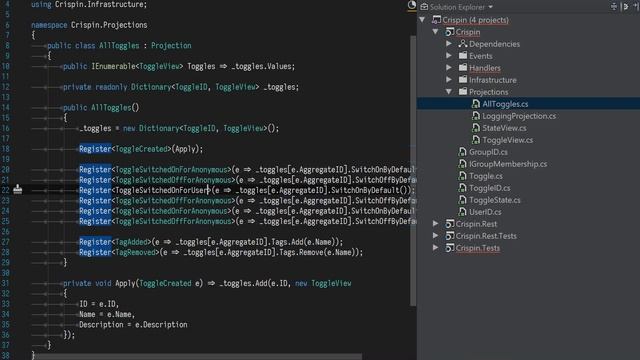This screenshot has height=360, width=640.
Task: Collapse the Projections folder
Action: (449, 92)
